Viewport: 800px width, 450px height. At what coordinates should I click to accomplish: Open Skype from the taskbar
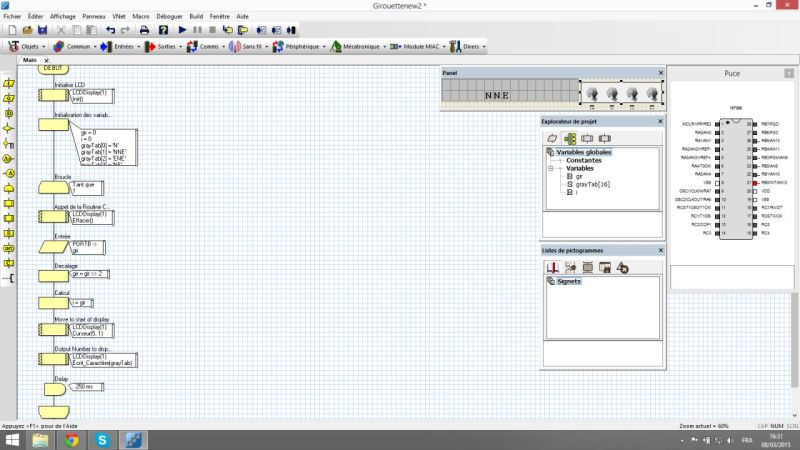point(102,440)
